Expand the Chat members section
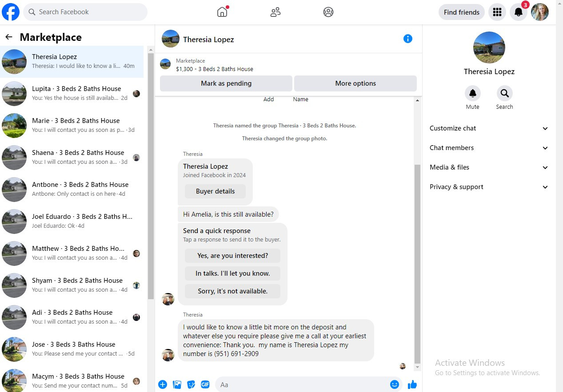The height and width of the screenshot is (392, 563). (489, 148)
